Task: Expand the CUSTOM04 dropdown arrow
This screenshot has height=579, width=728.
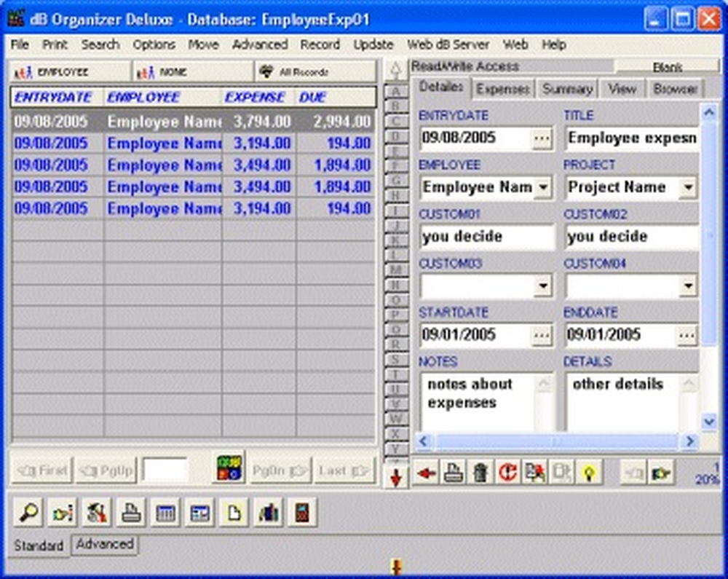Action: click(x=688, y=286)
